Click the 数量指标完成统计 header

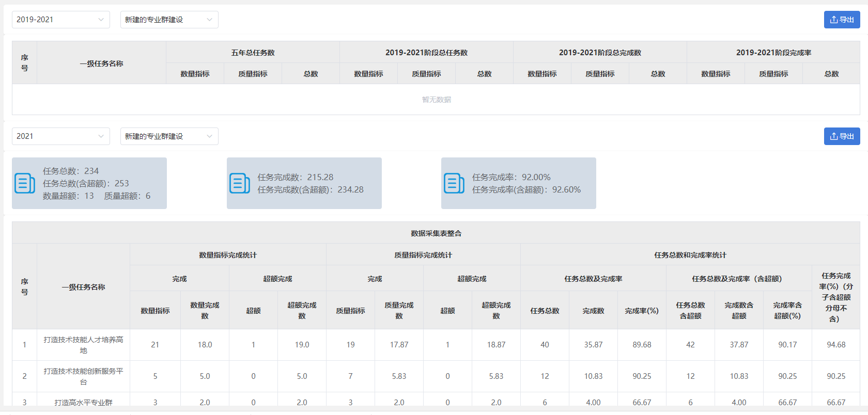pyautogui.click(x=228, y=255)
